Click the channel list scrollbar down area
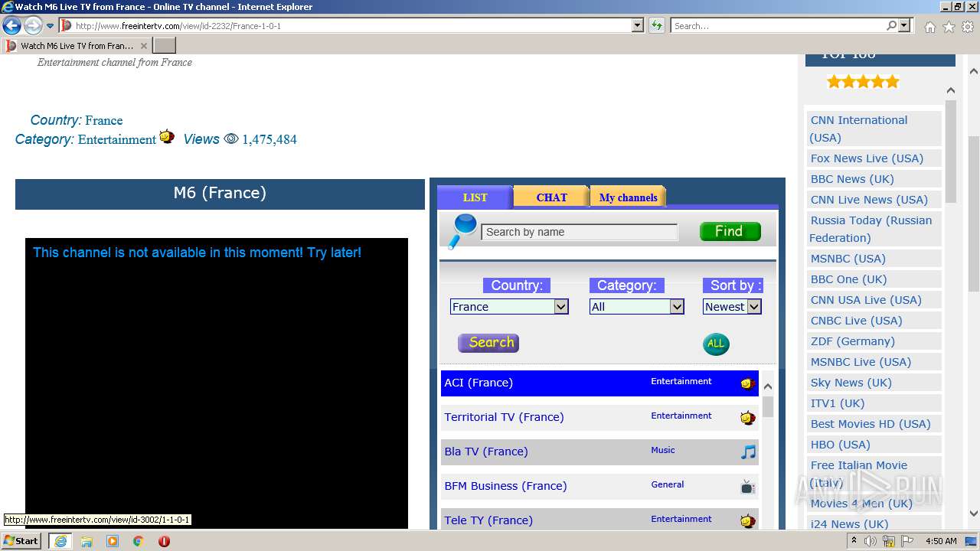Viewport: 980px width, 551px height. pos(768,474)
